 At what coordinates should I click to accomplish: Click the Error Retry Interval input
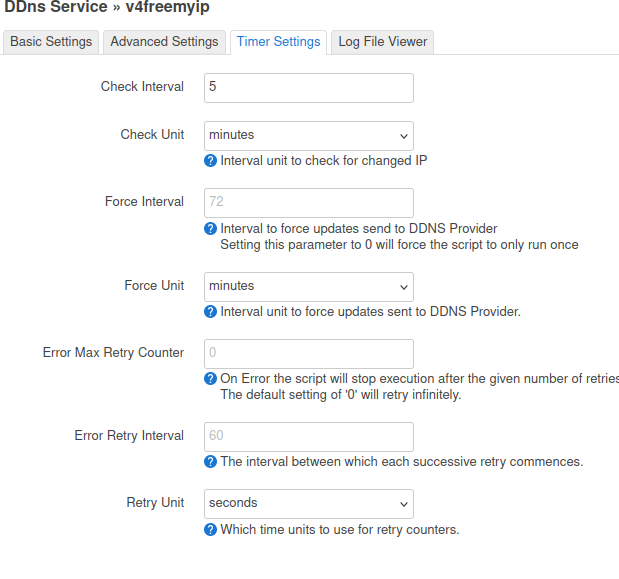click(x=309, y=437)
